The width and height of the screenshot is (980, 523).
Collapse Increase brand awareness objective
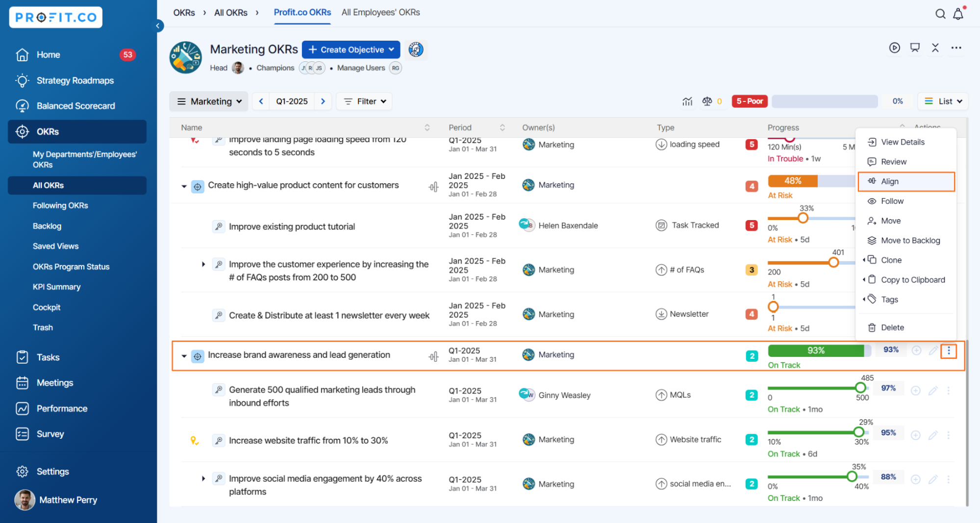coord(184,356)
